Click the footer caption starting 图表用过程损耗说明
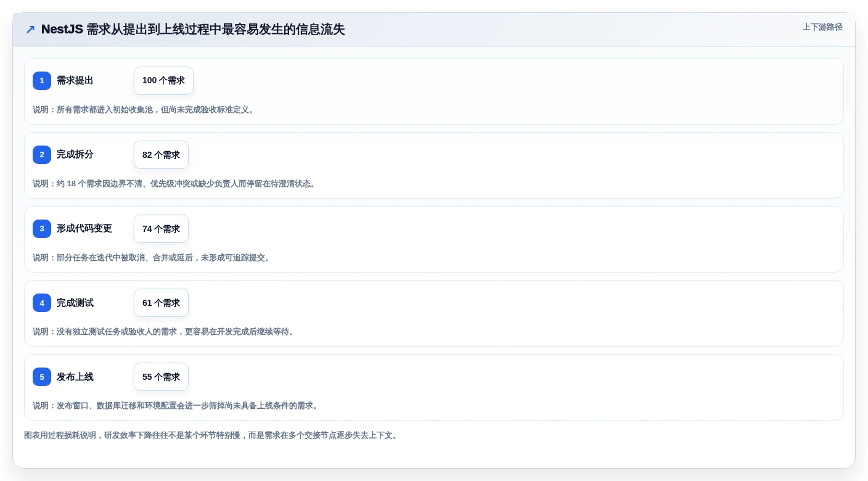868x481 pixels. [x=212, y=435]
